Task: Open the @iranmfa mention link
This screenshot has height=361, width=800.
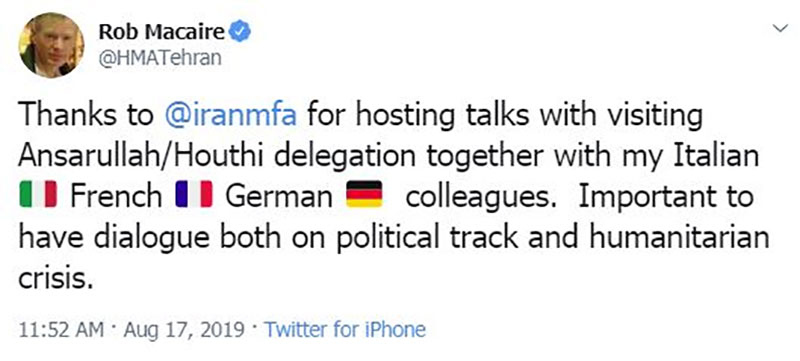Action: pos(231,116)
